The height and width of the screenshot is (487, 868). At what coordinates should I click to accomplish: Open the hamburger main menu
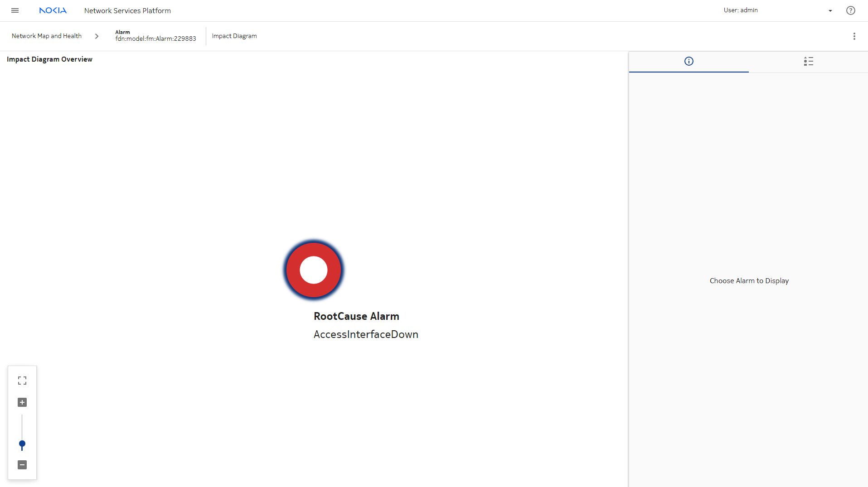tap(15, 10)
